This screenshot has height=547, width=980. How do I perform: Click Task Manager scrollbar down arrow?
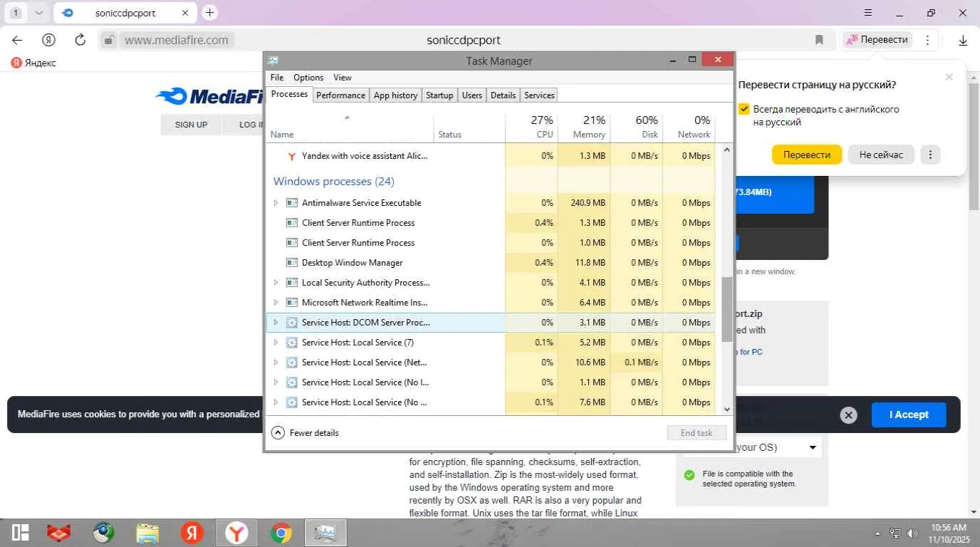(x=726, y=409)
